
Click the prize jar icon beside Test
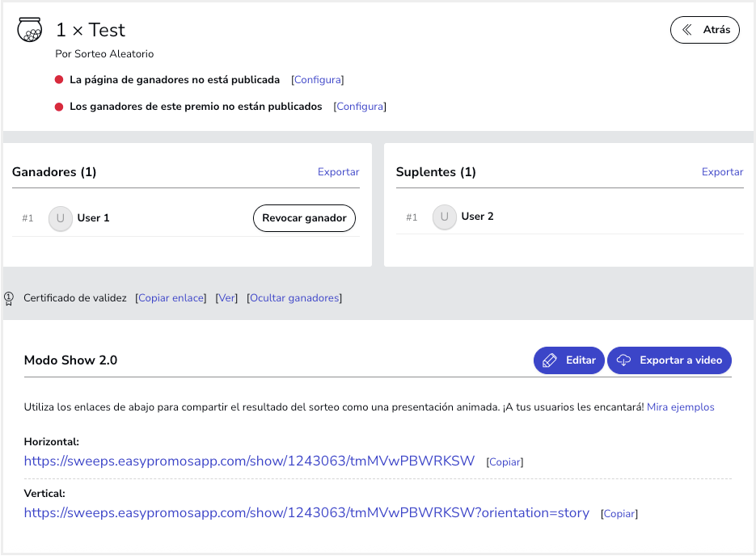coord(29,30)
